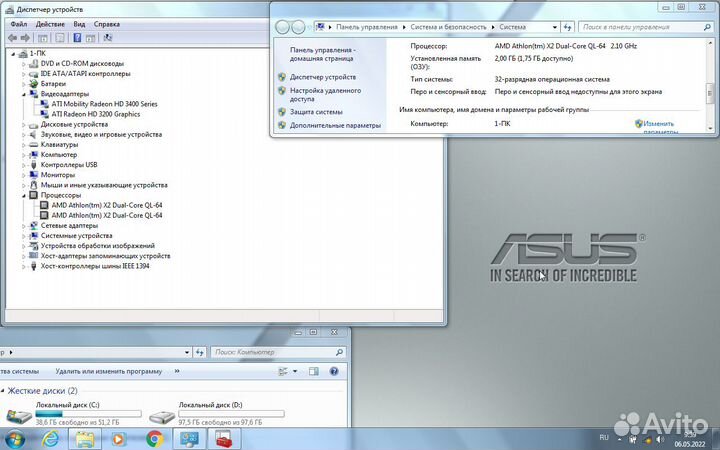720x450 pixels.
Task: Open the Дополнительные параметры link
Action: pyautogui.click(x=335, y=126)
